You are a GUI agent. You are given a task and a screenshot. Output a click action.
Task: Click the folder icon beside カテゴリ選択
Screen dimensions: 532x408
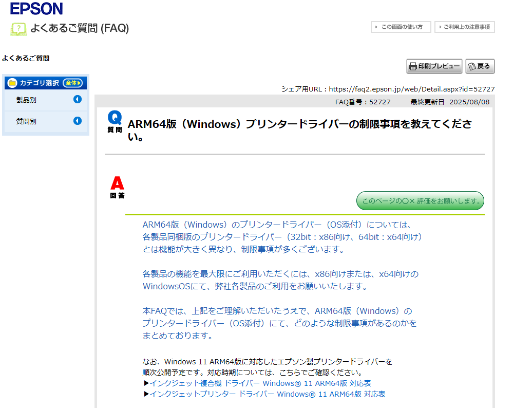coord(12,83)
